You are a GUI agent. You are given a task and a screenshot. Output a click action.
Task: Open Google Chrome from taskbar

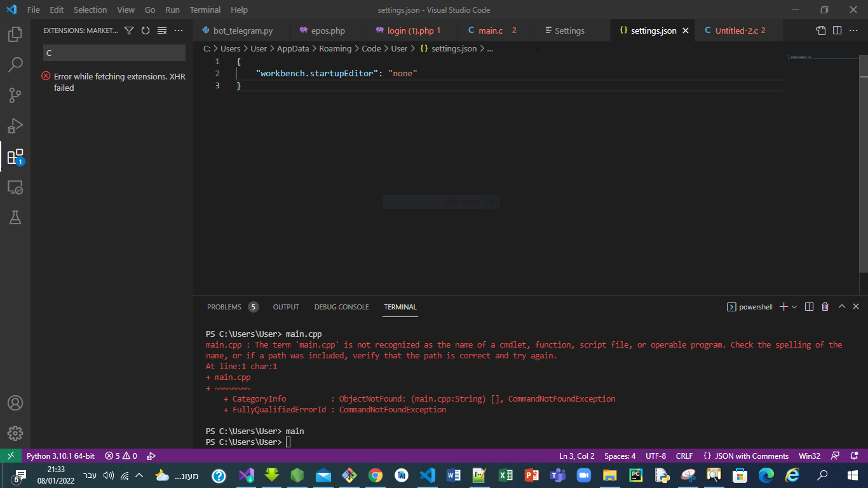coord(376,475)
